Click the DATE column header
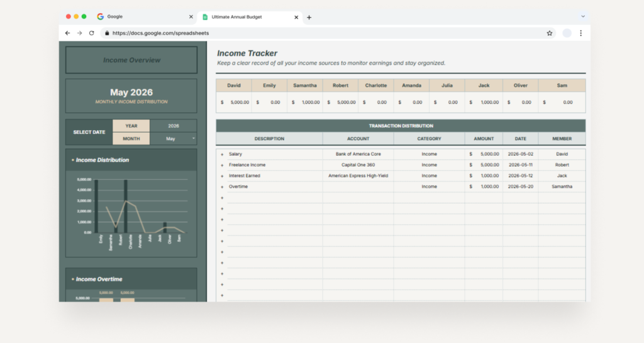 (x=520, y=139)
